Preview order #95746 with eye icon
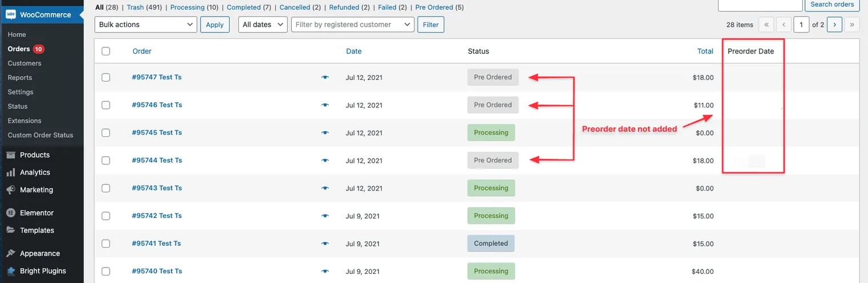Viewport: 868px width, 283px height. (325, 105)
